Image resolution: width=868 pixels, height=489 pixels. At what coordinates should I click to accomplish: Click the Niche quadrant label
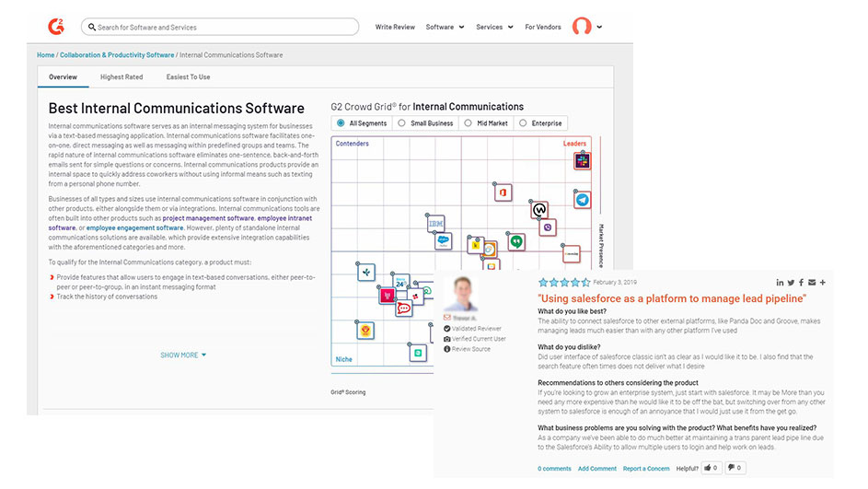pyautogui.click(x=343, y=359)
